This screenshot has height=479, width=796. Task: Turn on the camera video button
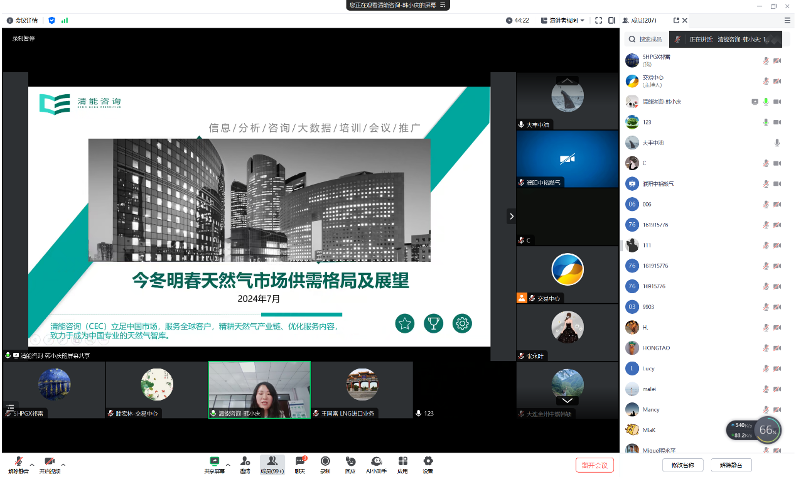(x=50, y=464)
